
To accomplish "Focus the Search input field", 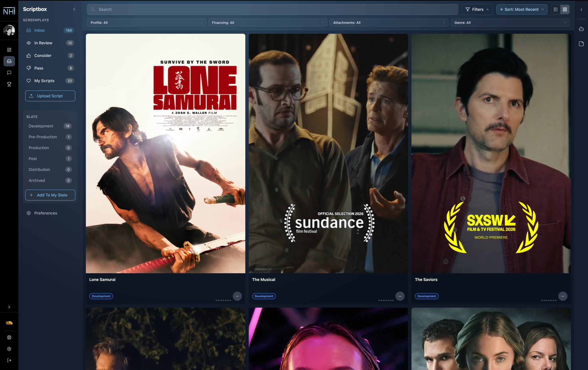I will click(x=272, y=9).
